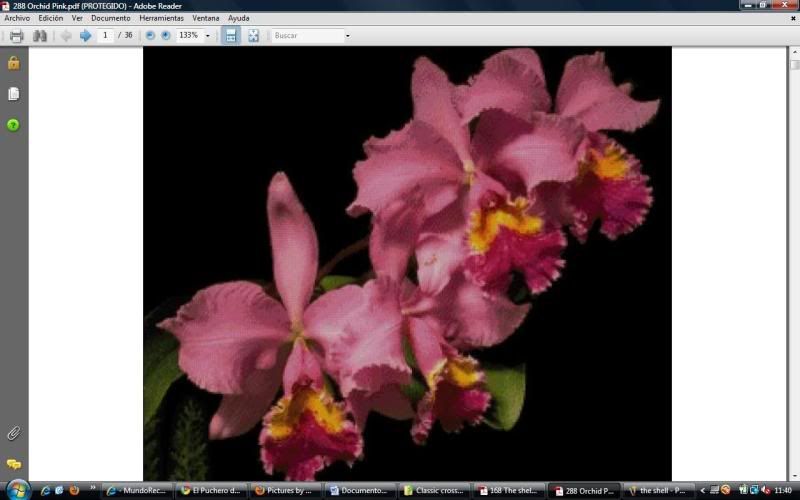Screen dimensions: 800x500
Task: Switch to Documento... Word window
Action: click(x=359, y=490)
